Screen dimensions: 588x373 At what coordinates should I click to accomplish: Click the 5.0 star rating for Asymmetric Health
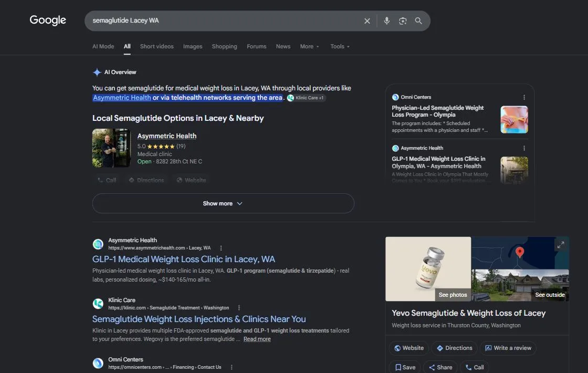click(x=161, y=147)
